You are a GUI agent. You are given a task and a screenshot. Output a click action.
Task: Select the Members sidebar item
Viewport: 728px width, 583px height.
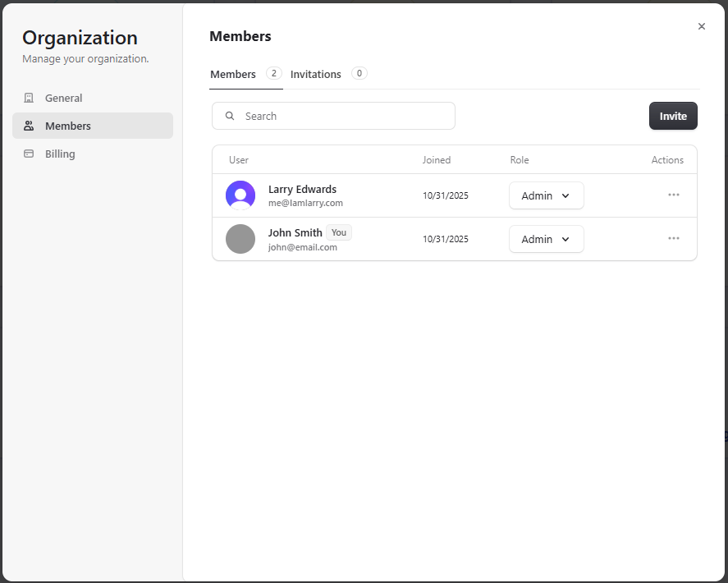point(93,126)
